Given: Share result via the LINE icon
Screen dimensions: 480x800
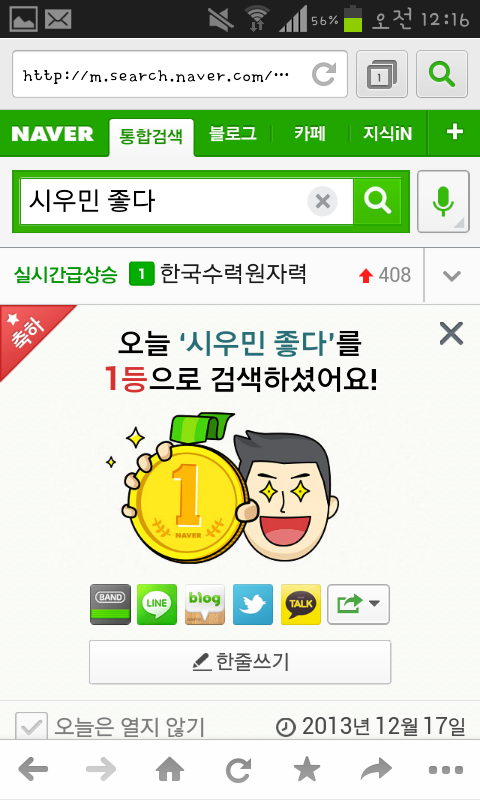Looking at the screenshot, I should click(x=157, y=604).
